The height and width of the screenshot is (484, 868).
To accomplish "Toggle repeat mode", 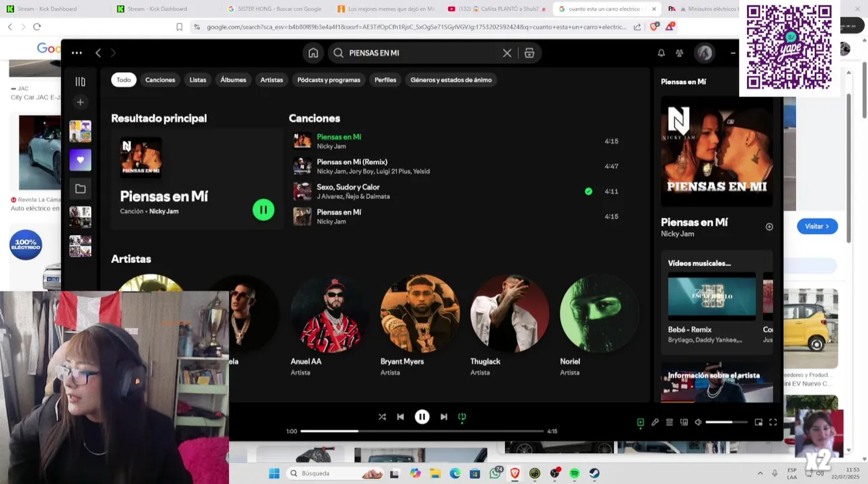I will click(462, 417).
